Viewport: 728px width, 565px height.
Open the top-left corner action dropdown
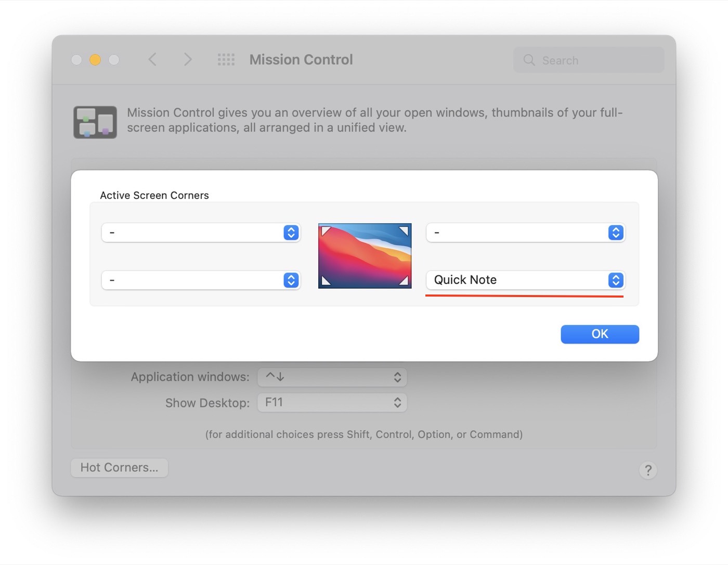tap(201, 233)
